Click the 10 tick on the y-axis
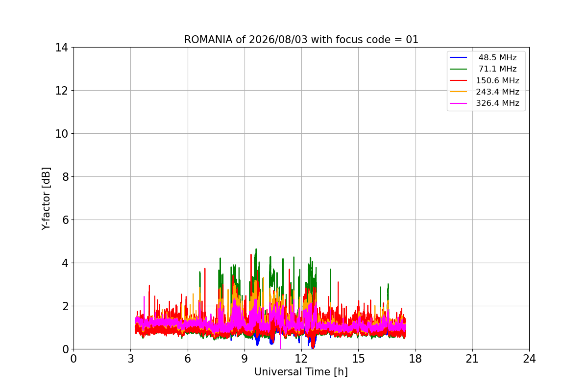Viewport: 588px width, 392px height. tap(61, 134)
